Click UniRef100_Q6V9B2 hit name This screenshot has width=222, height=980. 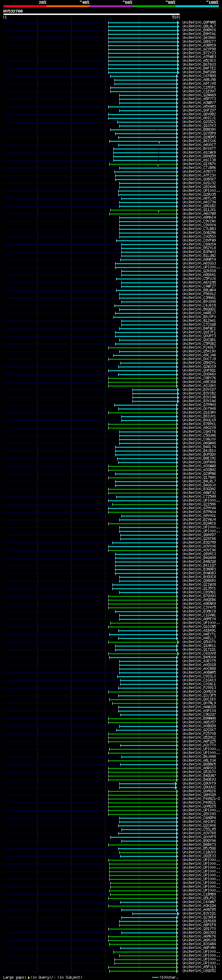(x=199, y=114)
